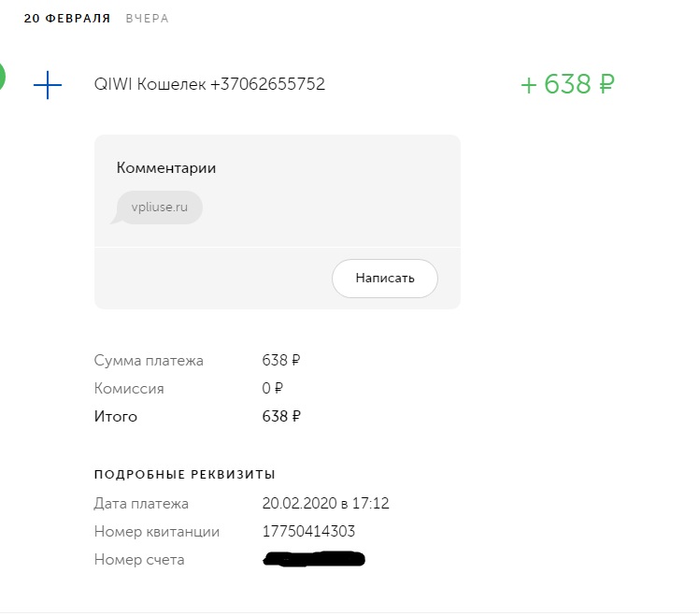Click the blacked-out account number
This screenshot has height=616, width=699.
(314, 559)
